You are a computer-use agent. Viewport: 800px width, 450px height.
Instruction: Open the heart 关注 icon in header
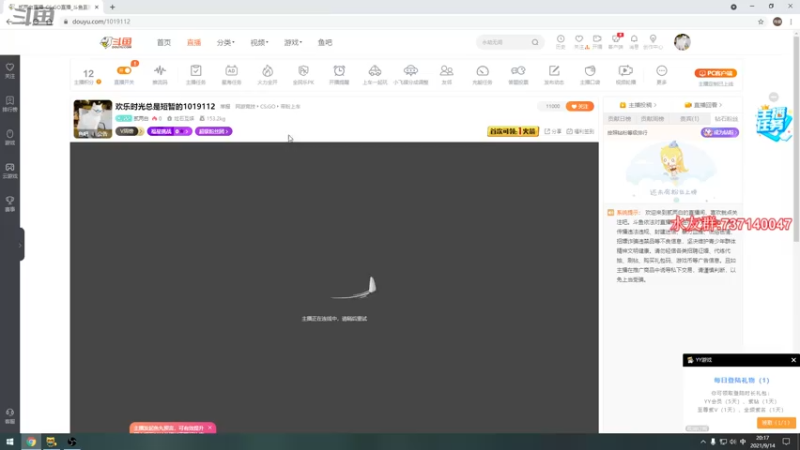(579, 41)
